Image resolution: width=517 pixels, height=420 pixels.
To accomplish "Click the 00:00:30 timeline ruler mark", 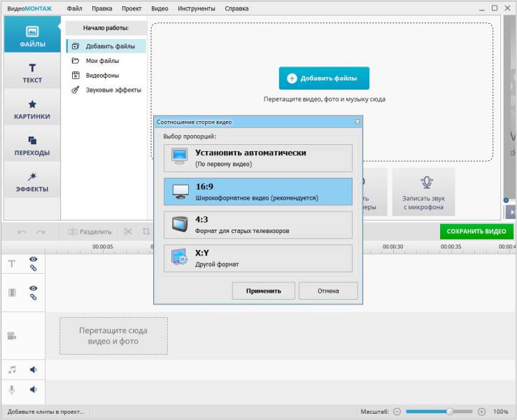I will pyautogui.click(x=392, y=246).
